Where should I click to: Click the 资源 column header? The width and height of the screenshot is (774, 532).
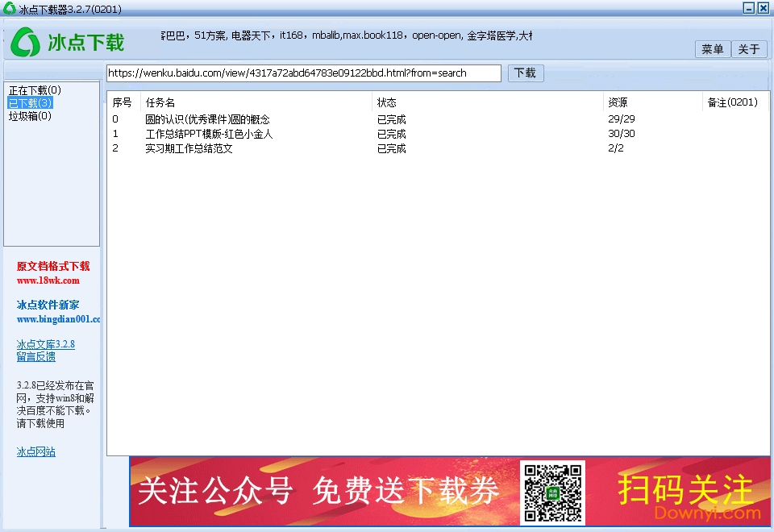coord(618,102)
